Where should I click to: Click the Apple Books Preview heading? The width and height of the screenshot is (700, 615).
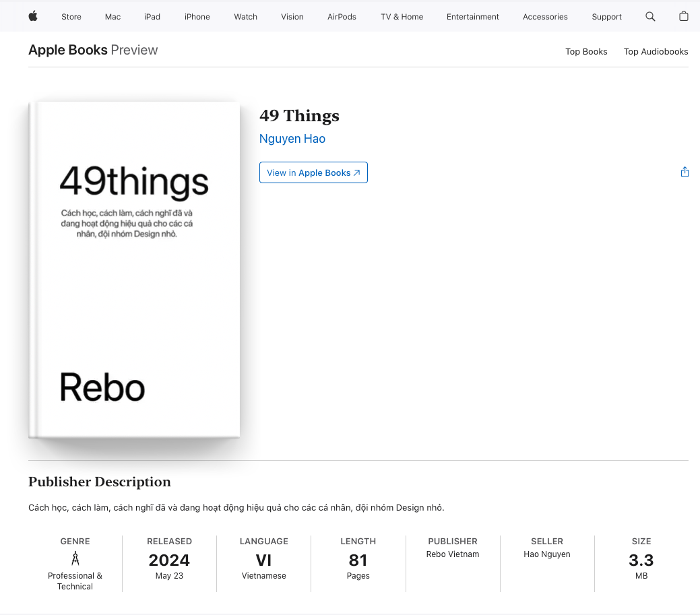tap(93, 50)
